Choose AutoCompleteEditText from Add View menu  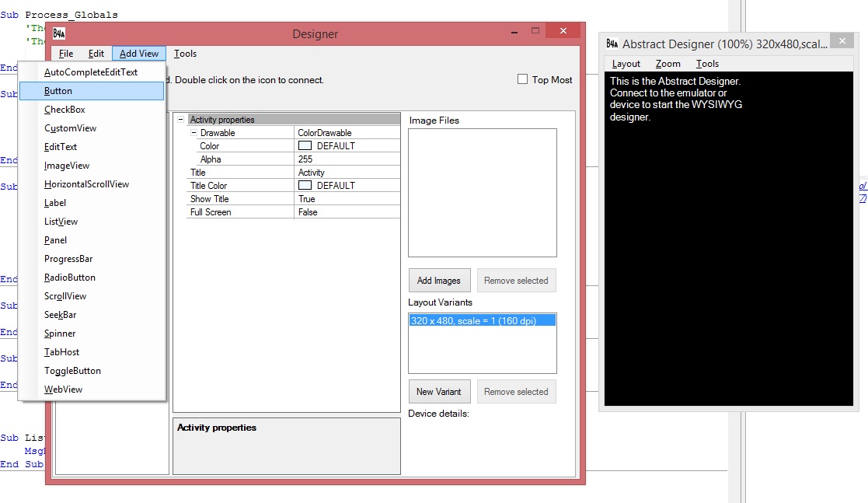click(x=92, y=72)
